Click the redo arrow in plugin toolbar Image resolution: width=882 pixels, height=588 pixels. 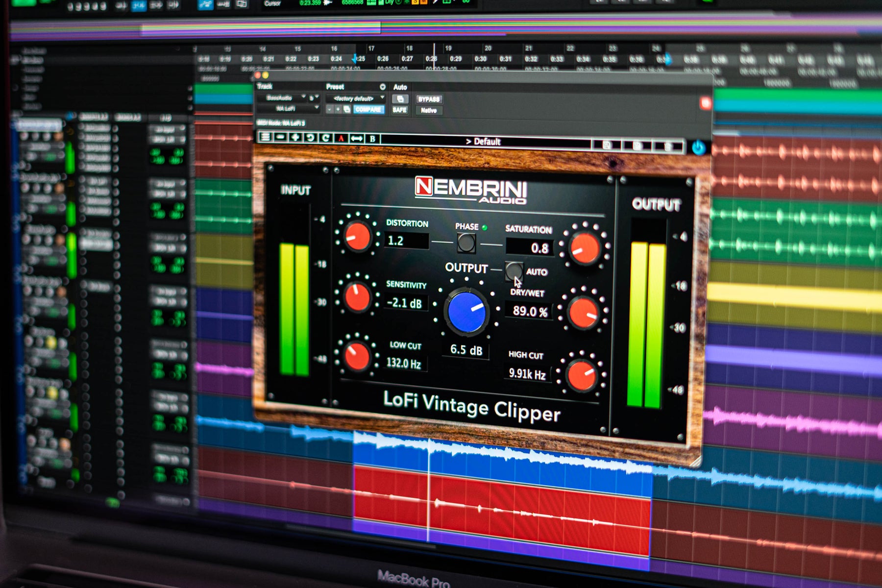tap(325, 138)
